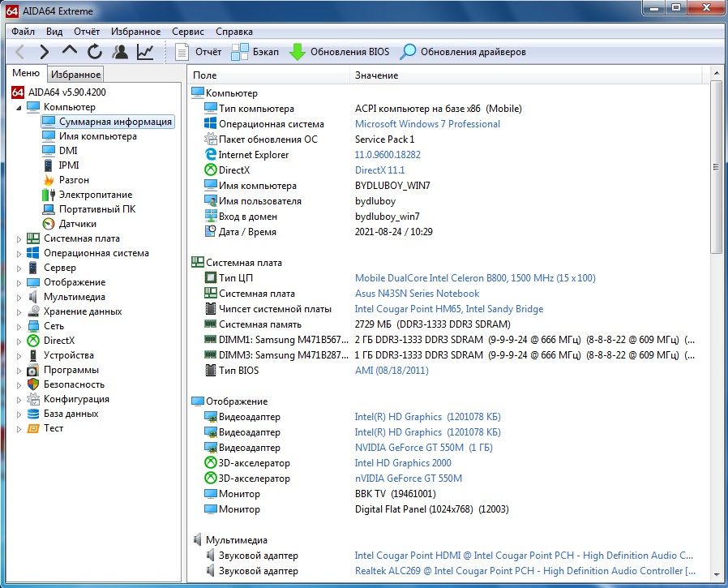Click the vertical scrollbar thumb
Image resolution: width=728 pixels, height=588 pixels.
tap(716, 167)
